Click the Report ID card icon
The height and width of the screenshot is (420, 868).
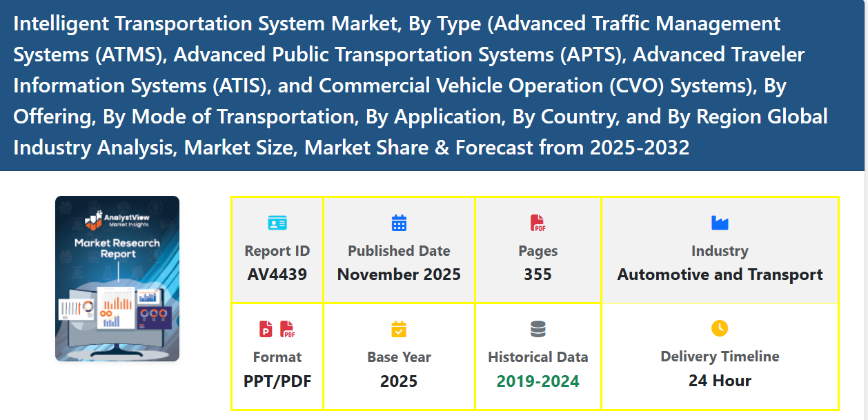point(277,223)
